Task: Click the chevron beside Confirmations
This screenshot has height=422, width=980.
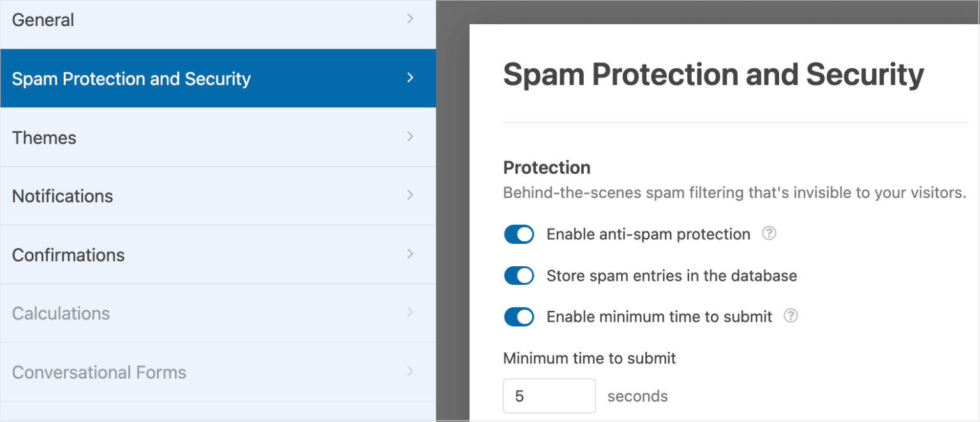Action: coord(410,254)
